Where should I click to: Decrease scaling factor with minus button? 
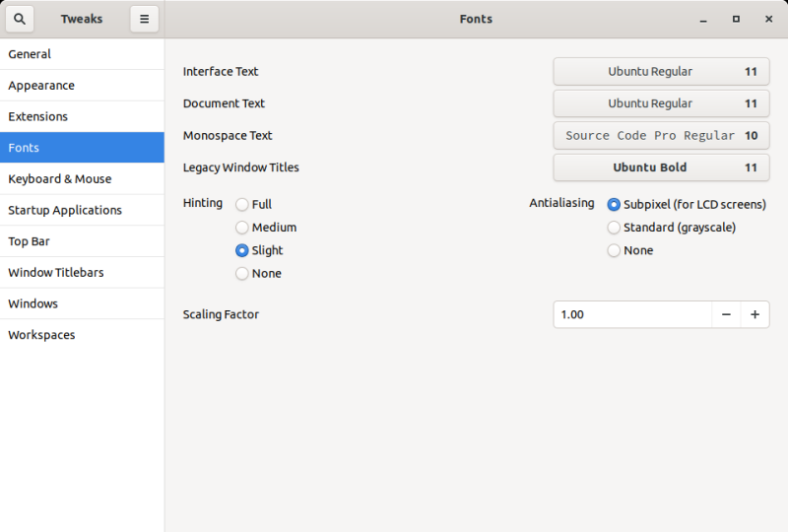coord(726,314)
